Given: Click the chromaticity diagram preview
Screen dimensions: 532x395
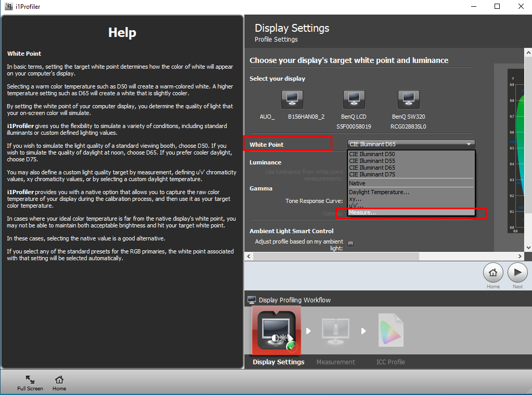Looking at the screenshot, I should coord(516,151).
